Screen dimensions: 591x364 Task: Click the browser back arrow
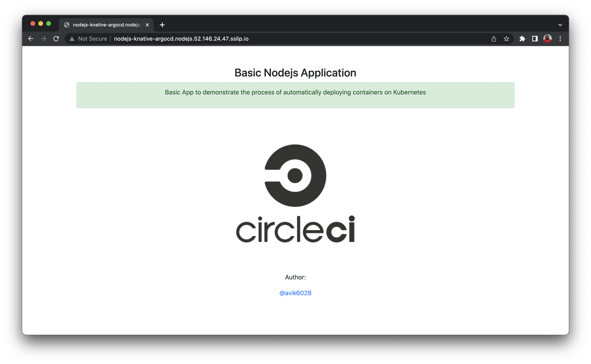coord(31,39)
